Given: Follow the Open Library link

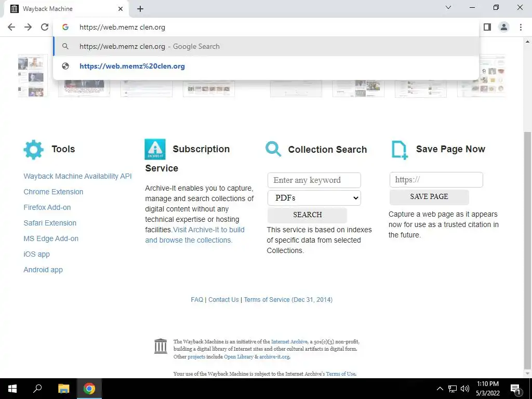Looking at the screenshot, I should (238, 356).
